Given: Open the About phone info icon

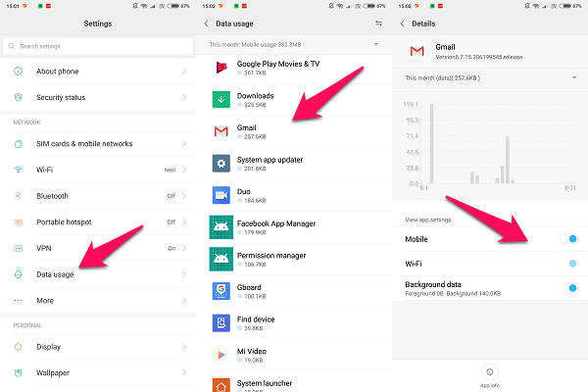Looking at the screenshot, I should click(x=18, y=71).
